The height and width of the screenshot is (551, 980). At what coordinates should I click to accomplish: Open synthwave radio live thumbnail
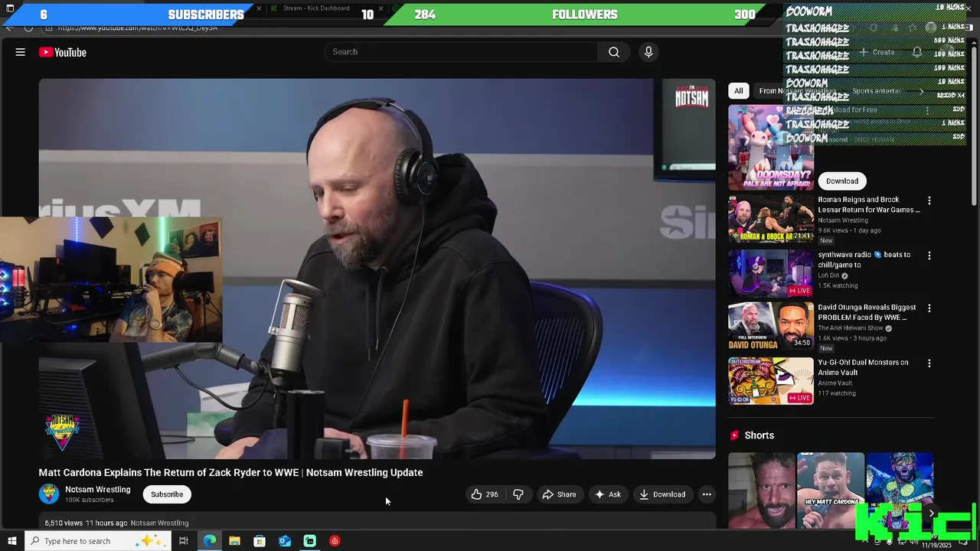(771, 274)
